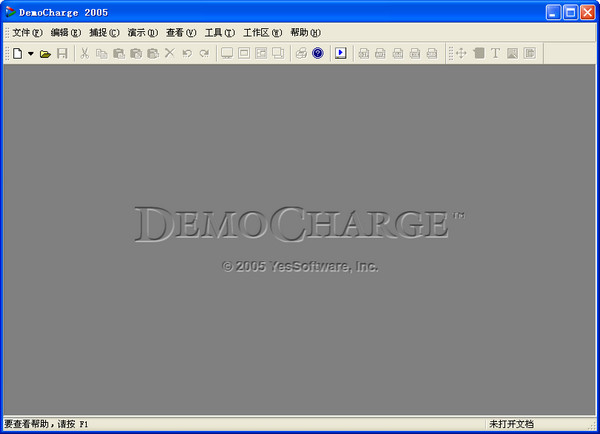Start the demo with the blue play icon
This screenshot has width=600, height=434.
click(x=341, y=53)
